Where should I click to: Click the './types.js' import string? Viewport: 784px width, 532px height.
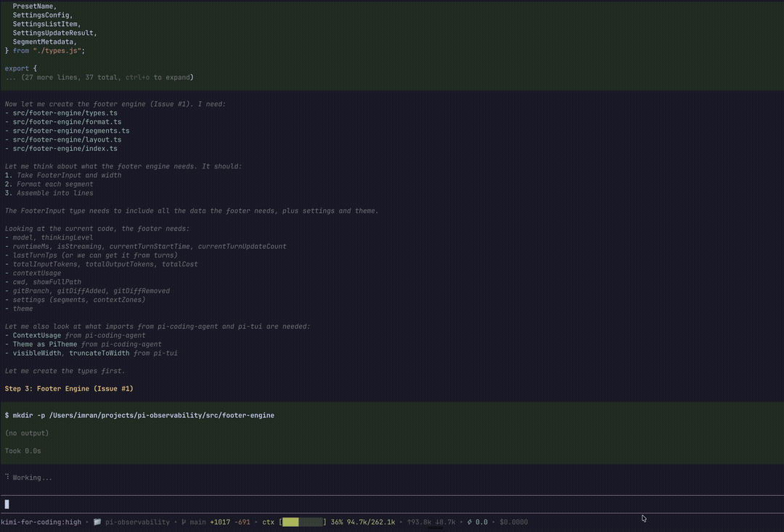pyautogui.click(x=57, y=51)
